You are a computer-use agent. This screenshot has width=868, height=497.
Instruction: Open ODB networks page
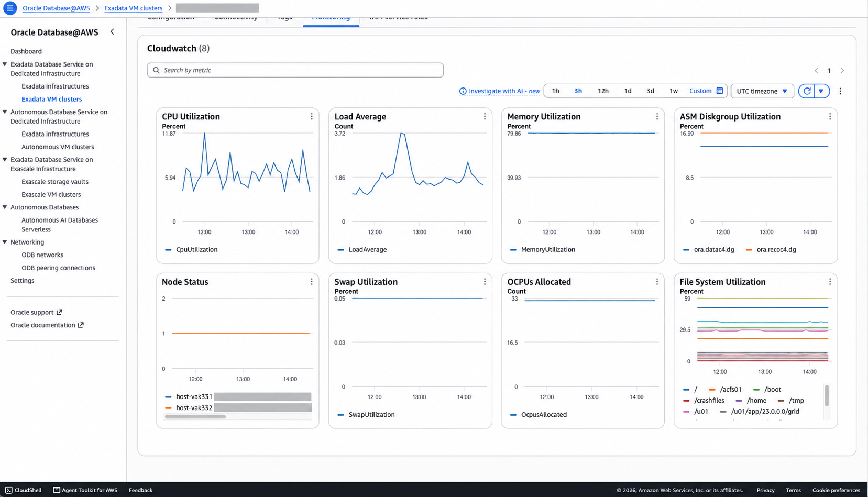[x=42, y=255]
